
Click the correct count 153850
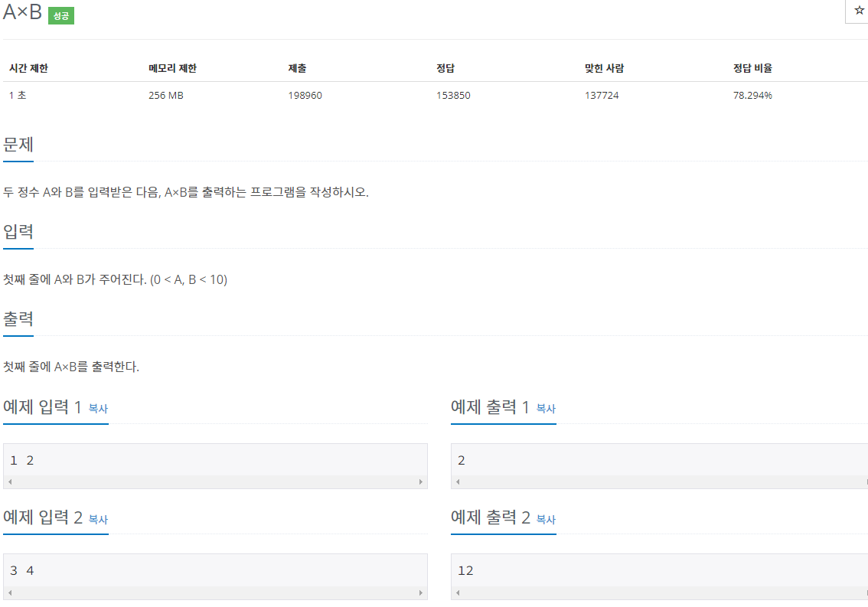tap(453, 95)
